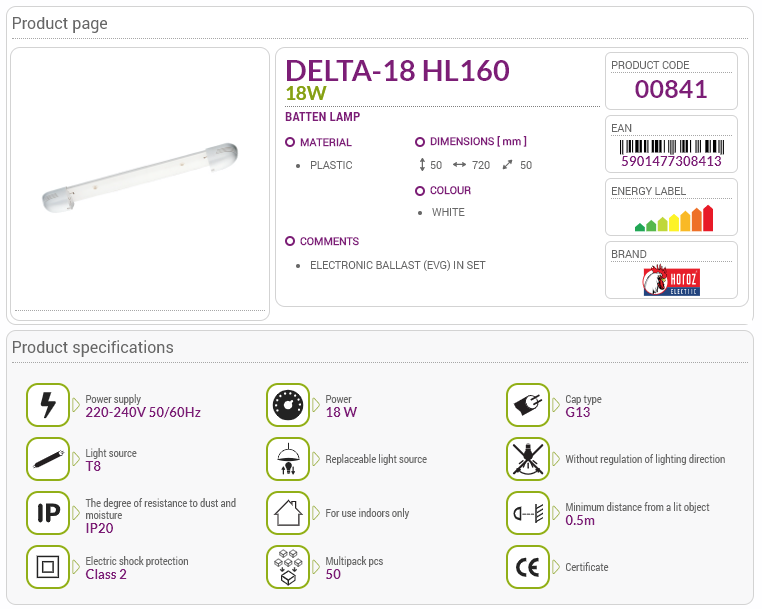Click the Power 18 W dial icon
The width and height of the screenshot is (762, 609).
288,405
